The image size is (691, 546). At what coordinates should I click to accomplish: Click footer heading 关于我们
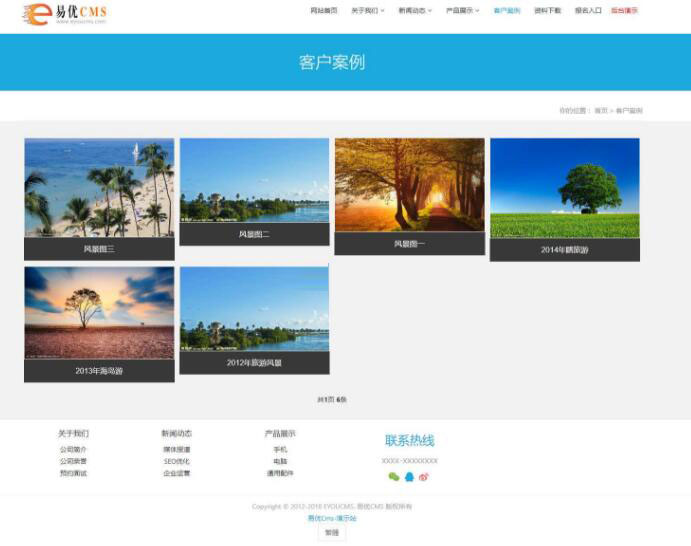coord(74,434)
